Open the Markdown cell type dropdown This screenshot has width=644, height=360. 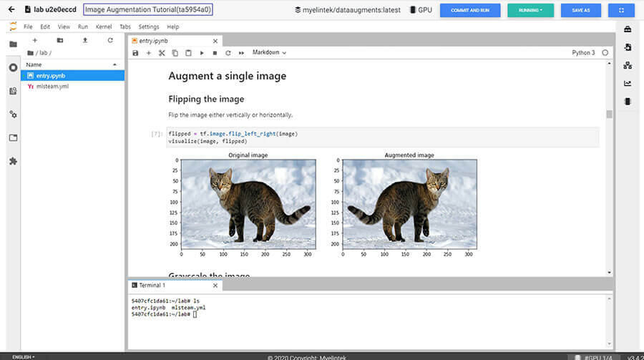[x=269, y=53]
